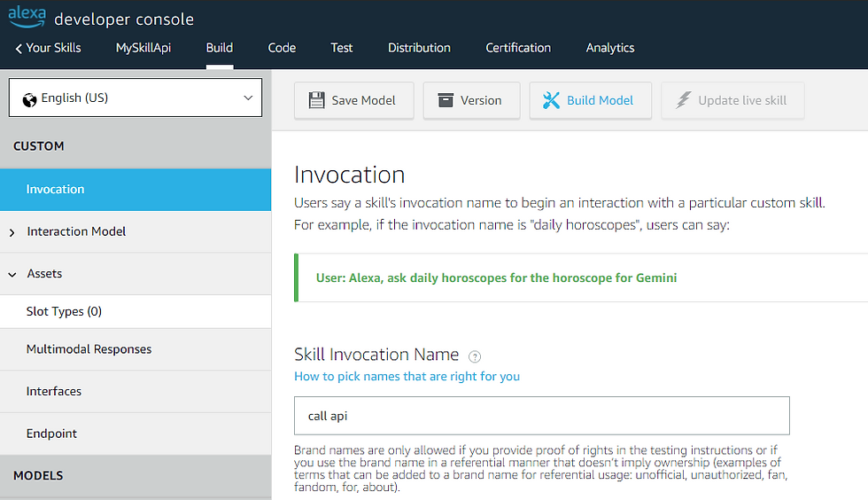Click the brand names guidance paragraph
The image size is (868, 500).
(541, 468)
